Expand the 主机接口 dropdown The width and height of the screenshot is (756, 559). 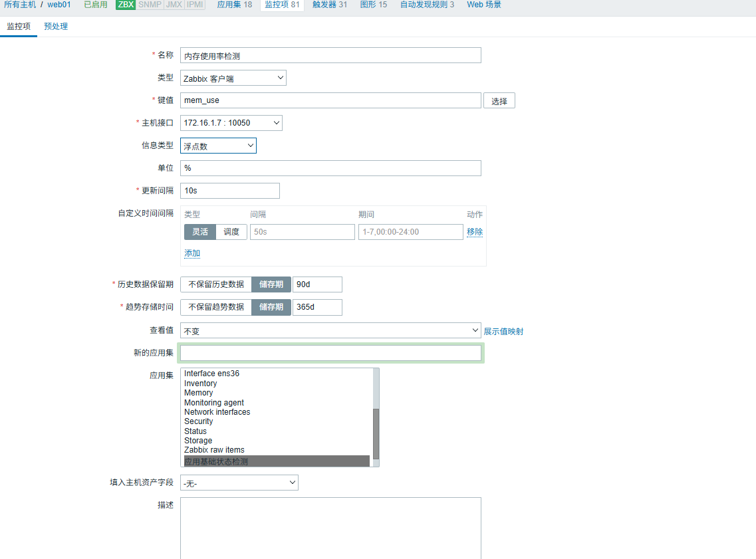pos(231,123)
